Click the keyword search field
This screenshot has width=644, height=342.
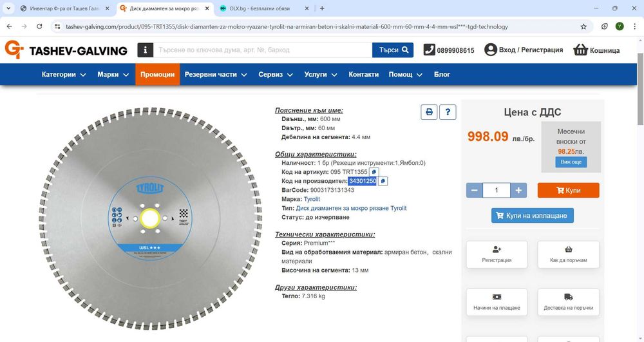(x=263, y=50)
